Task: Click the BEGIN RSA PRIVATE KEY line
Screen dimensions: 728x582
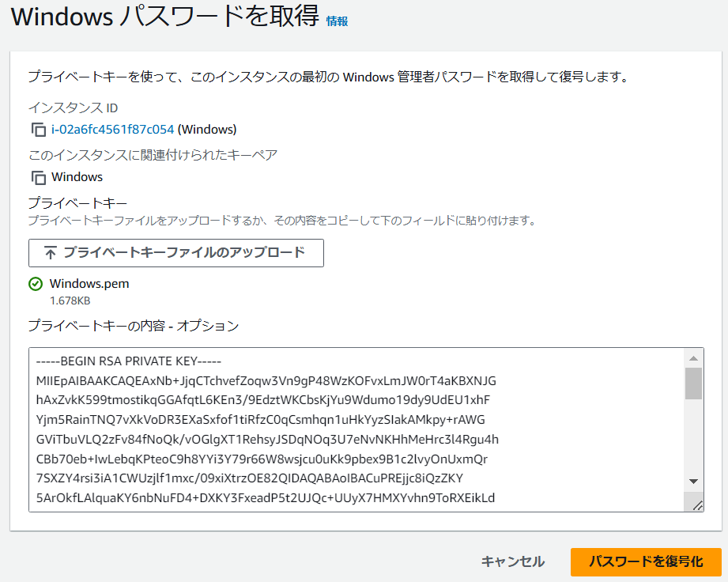Action: pos(129,361)
